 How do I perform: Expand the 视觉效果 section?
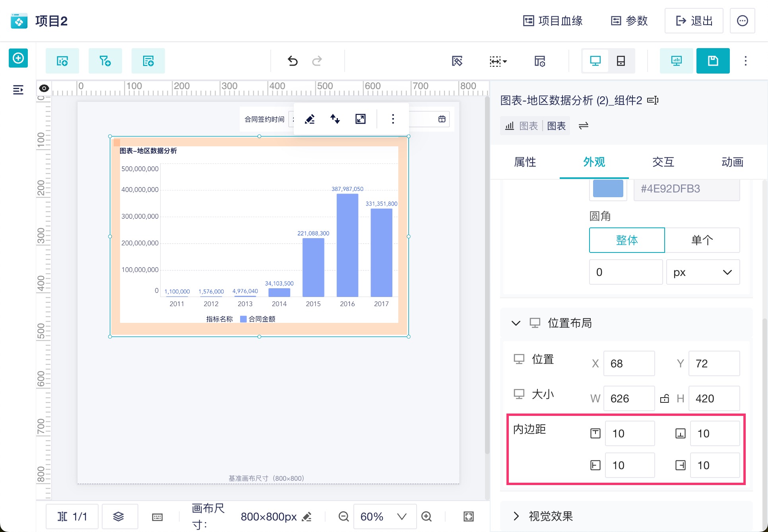pyautogui.click(x=551, y=516)
